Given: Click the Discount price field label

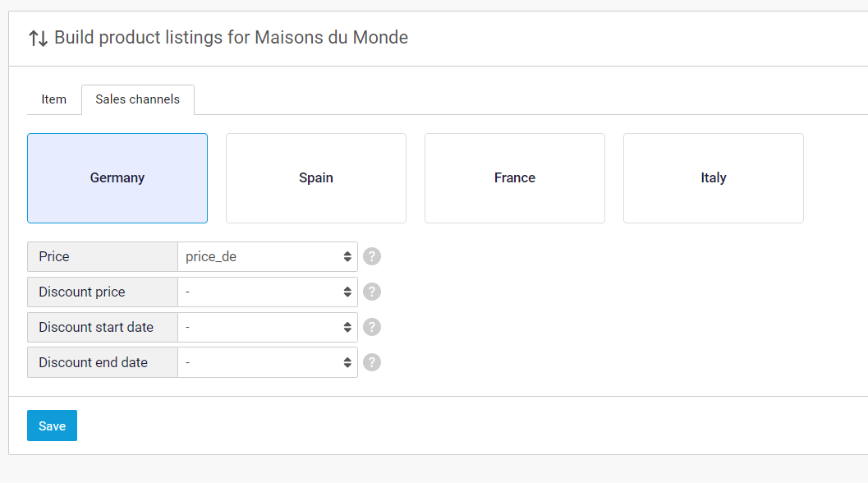Looking at the screenshot, I should 82,292.
